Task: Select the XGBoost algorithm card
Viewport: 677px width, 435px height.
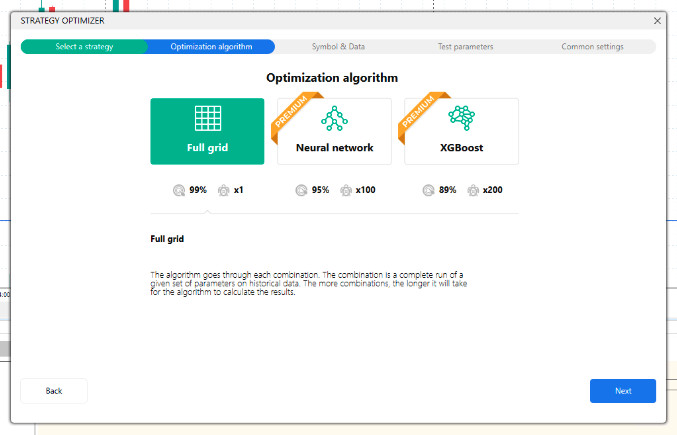Action: [x=462, y=131]
